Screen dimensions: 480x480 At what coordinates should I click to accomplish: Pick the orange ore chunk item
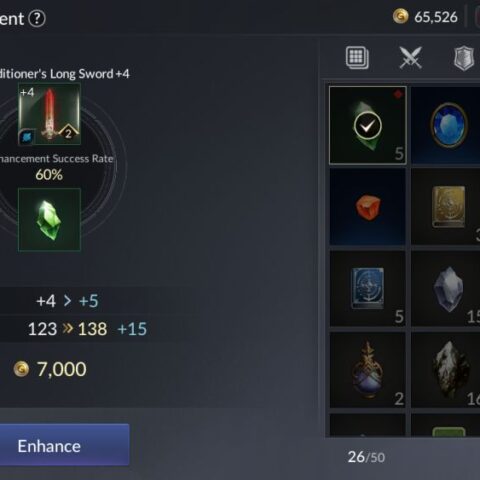pyautogui.click(x=368, y=207)
